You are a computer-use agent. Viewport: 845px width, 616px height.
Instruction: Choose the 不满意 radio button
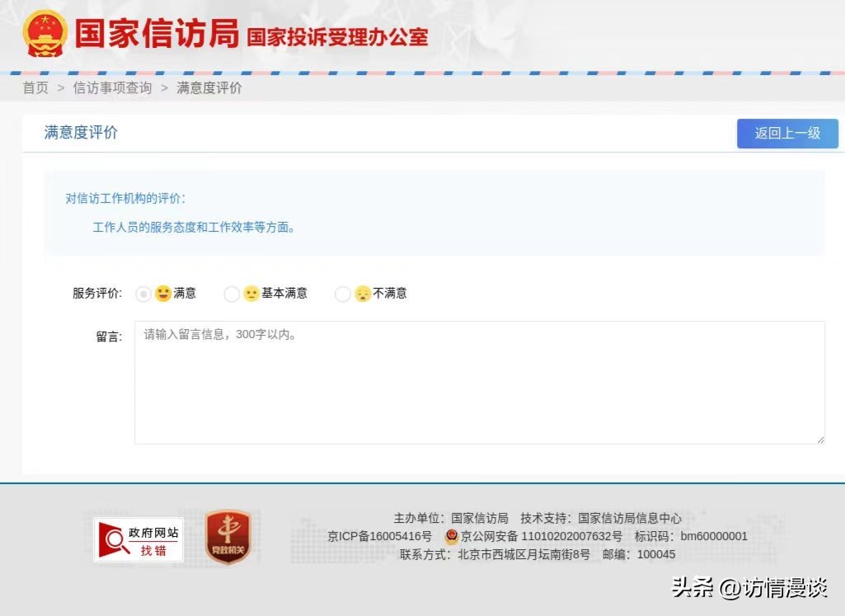[x=343, y=294]
